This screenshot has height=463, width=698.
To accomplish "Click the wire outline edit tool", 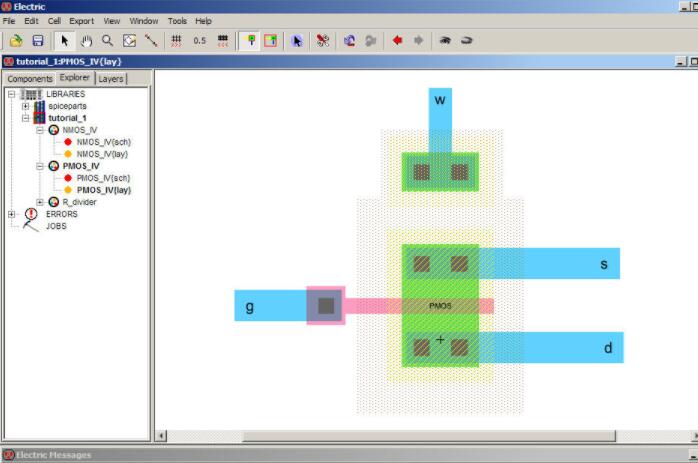I will [x=129, y=41].
